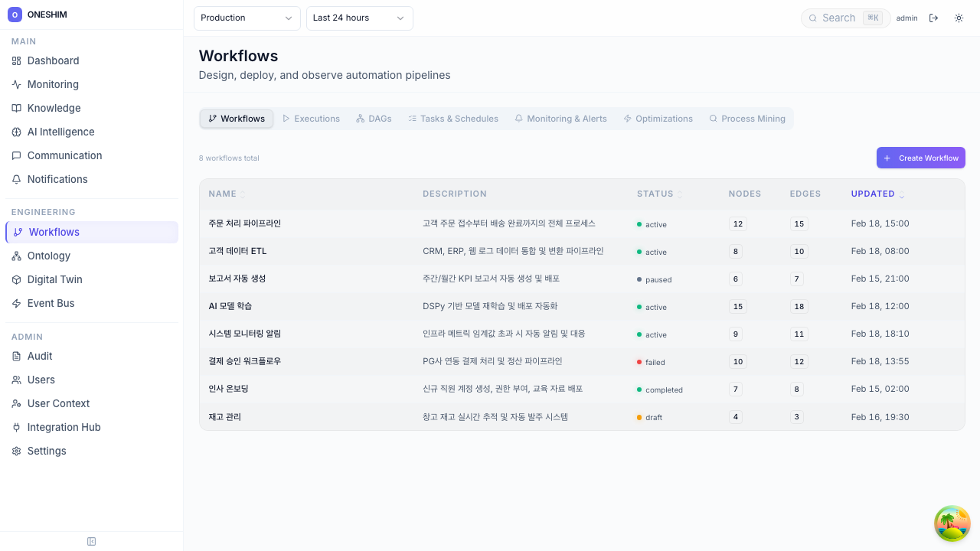Toggle sort order on the UPDATED column
980x551 pixels.
(902, 194)
